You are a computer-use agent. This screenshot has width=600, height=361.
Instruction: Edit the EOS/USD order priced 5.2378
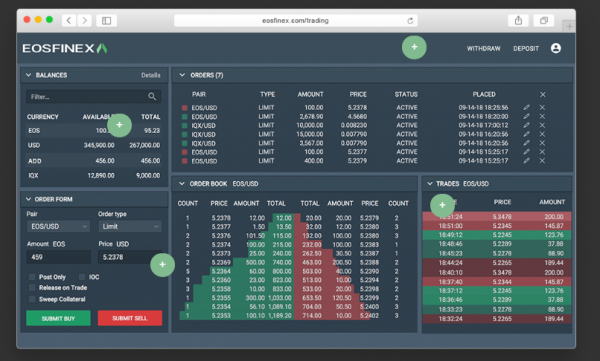pos(527,108)
